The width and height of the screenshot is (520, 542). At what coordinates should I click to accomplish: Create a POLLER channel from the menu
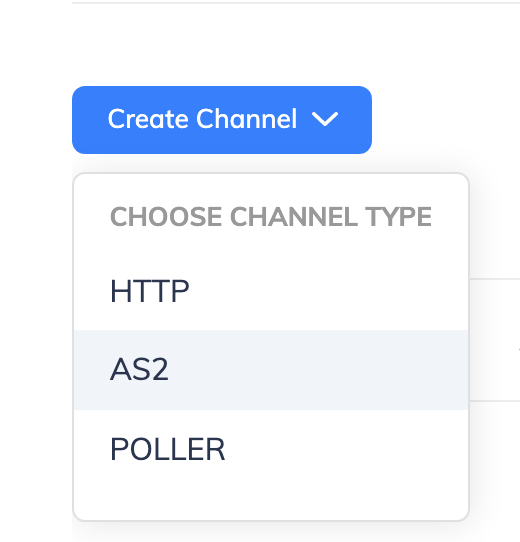click(x=271, y=449)
